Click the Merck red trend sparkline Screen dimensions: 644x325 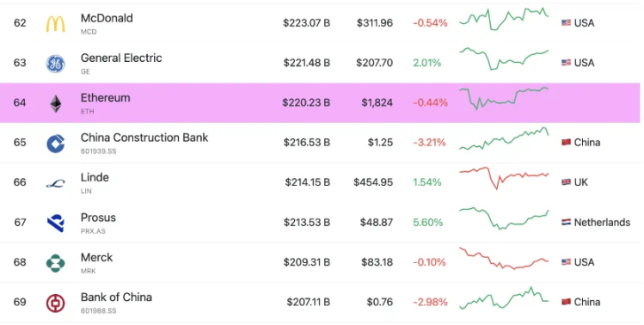point(504,258)
